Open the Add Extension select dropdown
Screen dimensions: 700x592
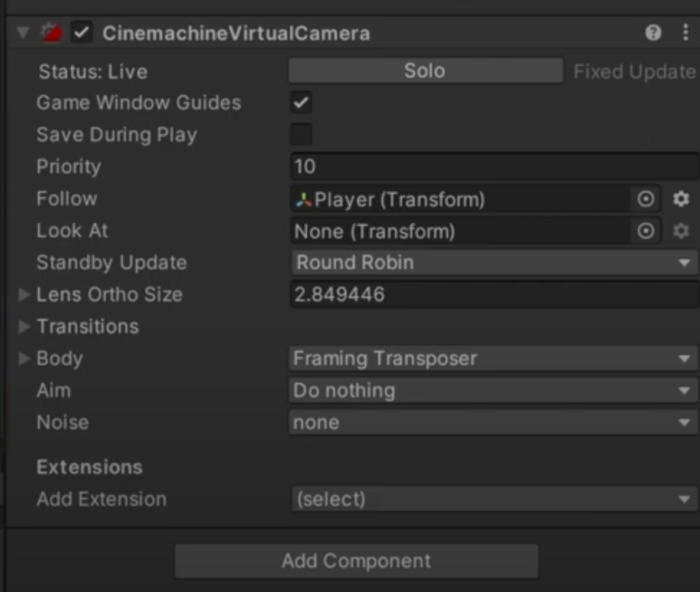coord(494,499)
